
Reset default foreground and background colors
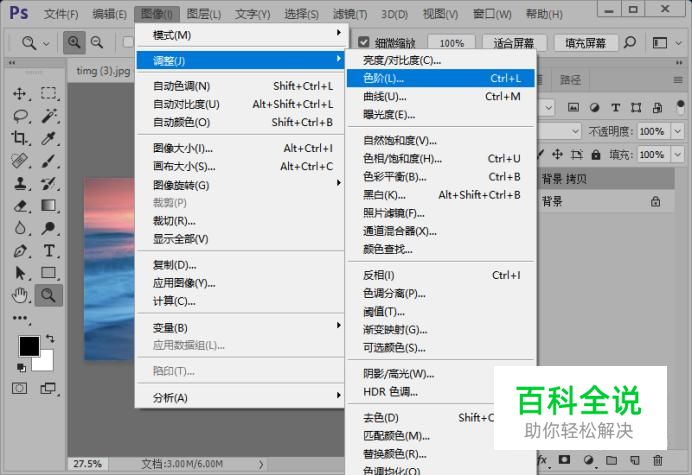click(x=21, y=367)
